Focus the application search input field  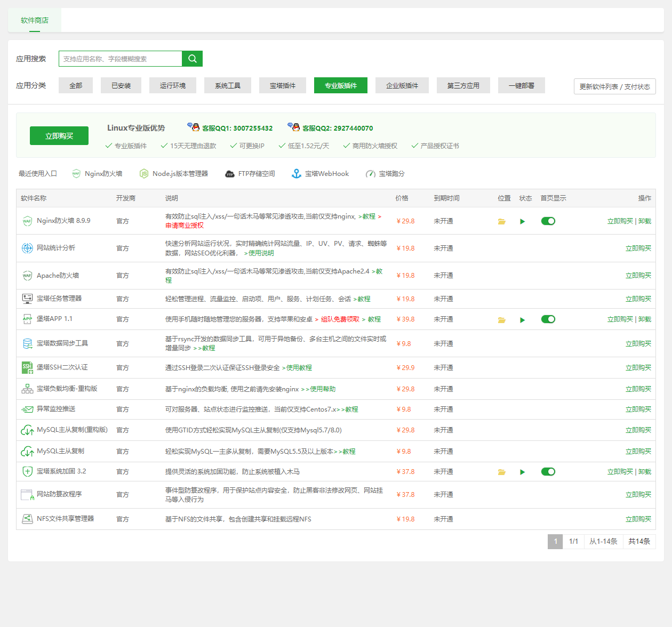click(x=121, y=59)
